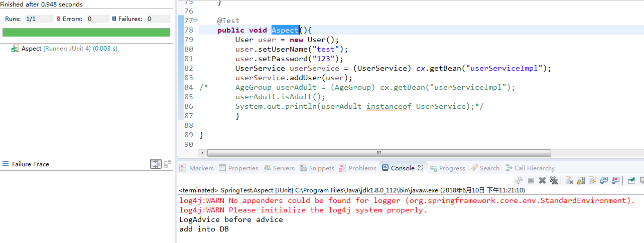Click the Search tab flashlight icon

coord(474,168)
